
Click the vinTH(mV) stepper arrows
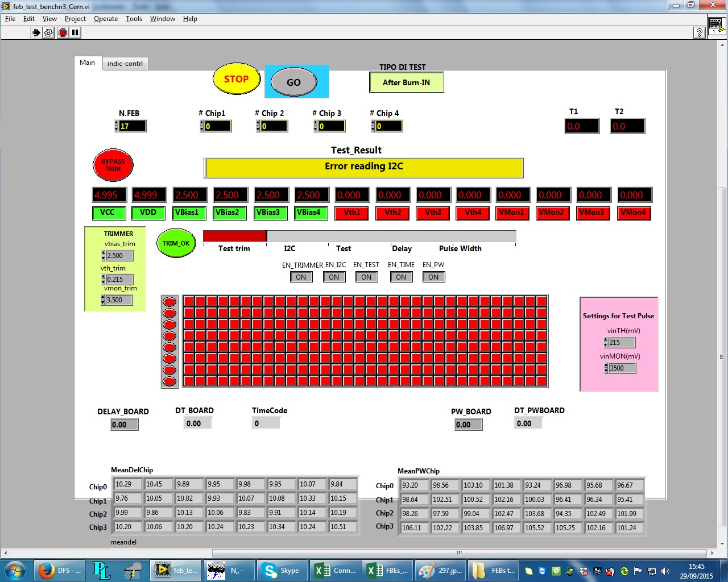tap(606, 343)
